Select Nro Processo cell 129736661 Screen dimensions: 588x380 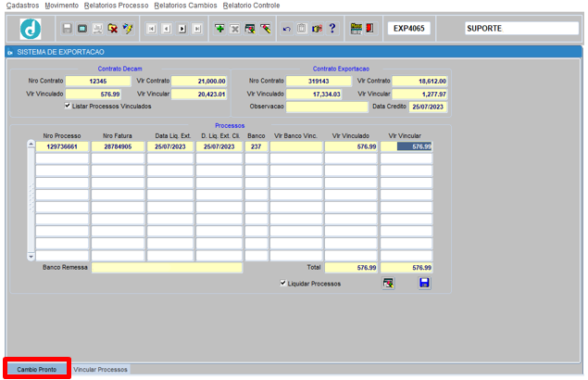click(x=62, y=146)
